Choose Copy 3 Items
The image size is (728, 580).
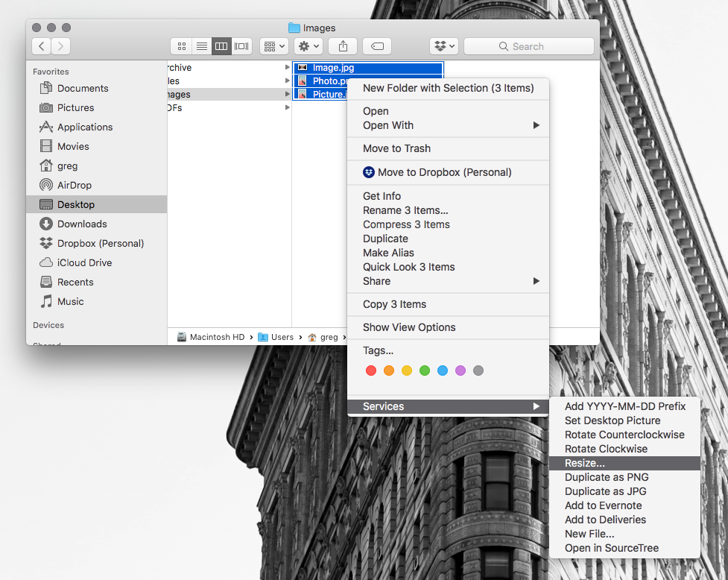coord(448,304)
